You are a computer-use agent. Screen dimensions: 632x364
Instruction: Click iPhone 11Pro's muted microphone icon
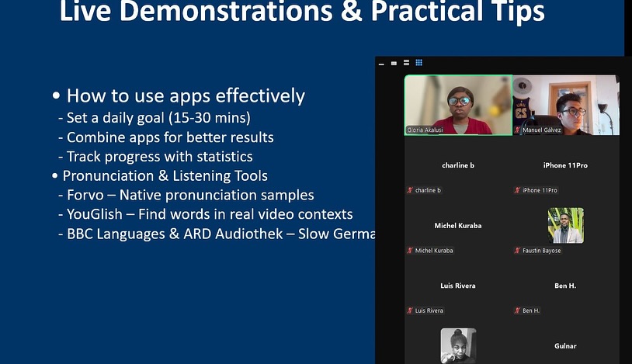click(517, 190)
